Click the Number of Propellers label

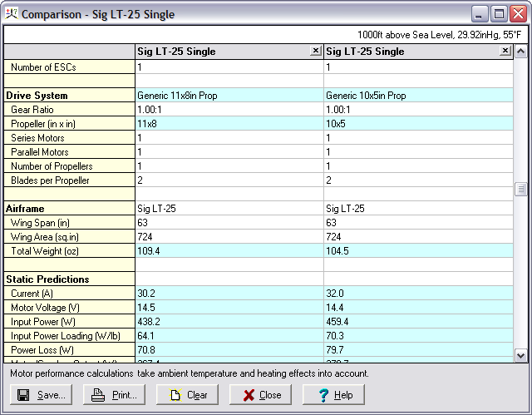[52, 166]
